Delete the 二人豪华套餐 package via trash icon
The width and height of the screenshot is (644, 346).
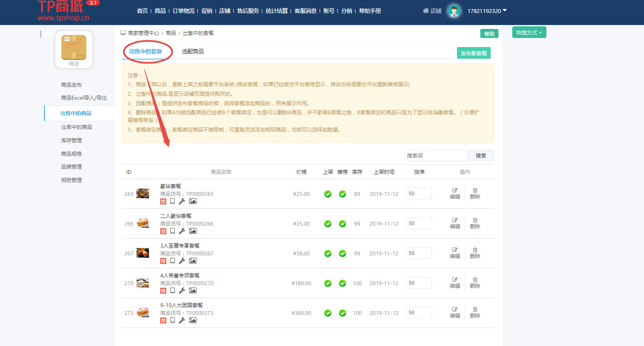coord(475,220)
